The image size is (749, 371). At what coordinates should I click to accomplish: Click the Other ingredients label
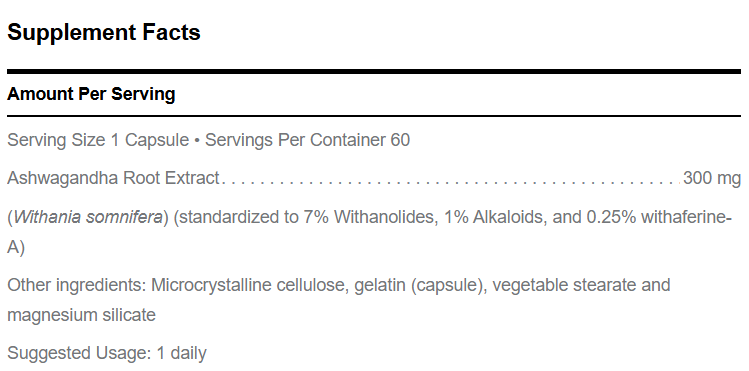pyautogui.click(x=76, y=285)
